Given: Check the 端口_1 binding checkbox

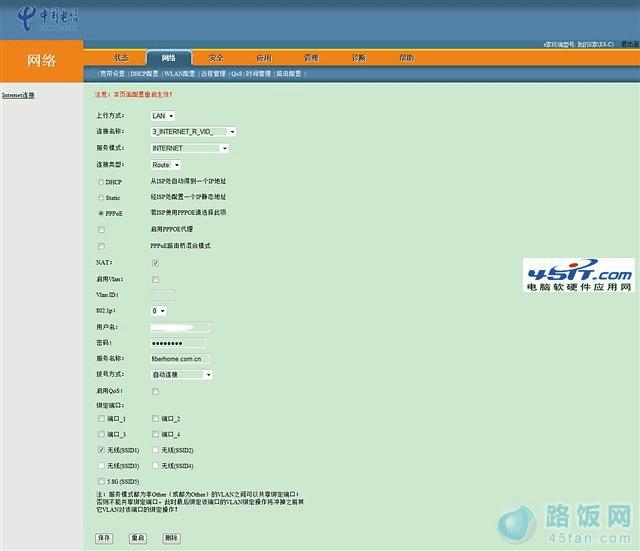Looking at the screenshot, I should point(101,418).
